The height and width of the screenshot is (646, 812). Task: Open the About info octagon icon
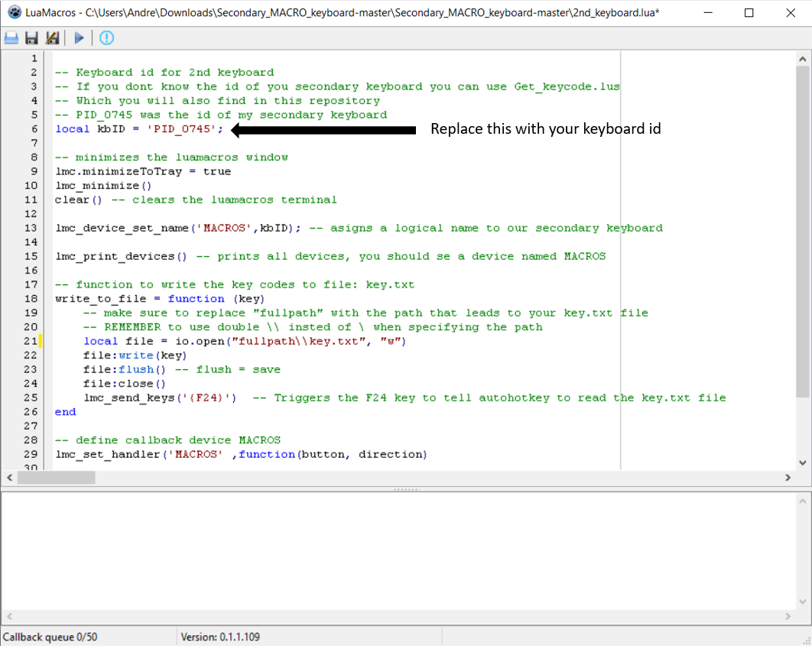pyautogui.click(x=107, y=37)
